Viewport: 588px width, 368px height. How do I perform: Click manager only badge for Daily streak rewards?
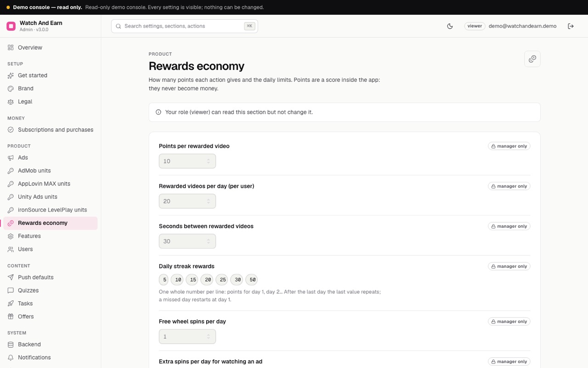coord(509,266)
